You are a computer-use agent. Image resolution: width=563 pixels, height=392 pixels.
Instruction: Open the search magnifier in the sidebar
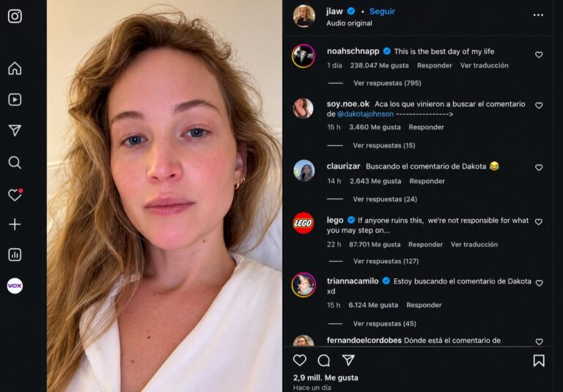pyautogui.click(x=15, y=162)
